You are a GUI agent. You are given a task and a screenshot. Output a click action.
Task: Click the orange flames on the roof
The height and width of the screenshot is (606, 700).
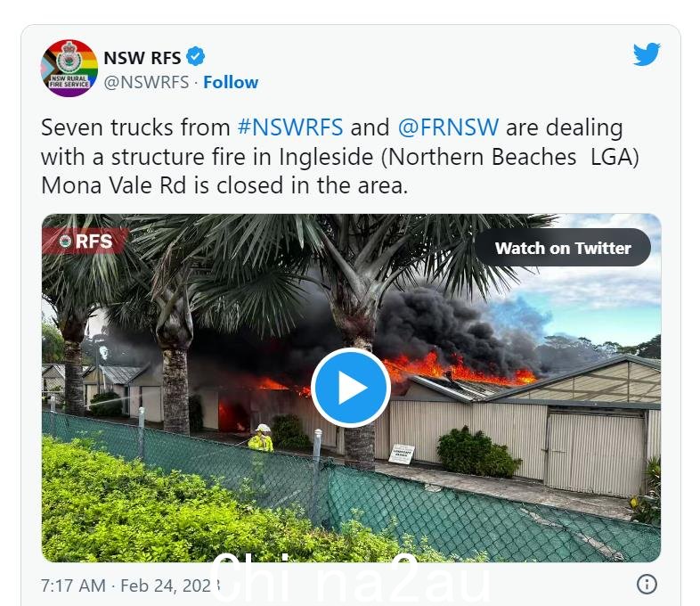click(460, 369)
